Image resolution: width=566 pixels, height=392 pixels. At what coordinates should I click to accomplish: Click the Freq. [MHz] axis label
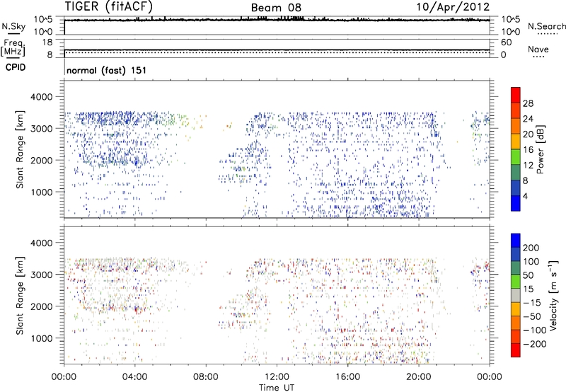coord(13,47)
